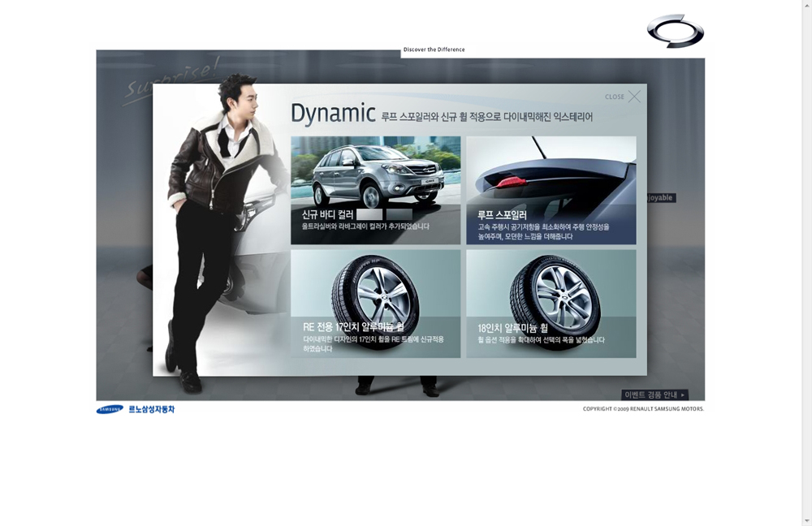Click the Discover the Difference tagline

point(434,50)
